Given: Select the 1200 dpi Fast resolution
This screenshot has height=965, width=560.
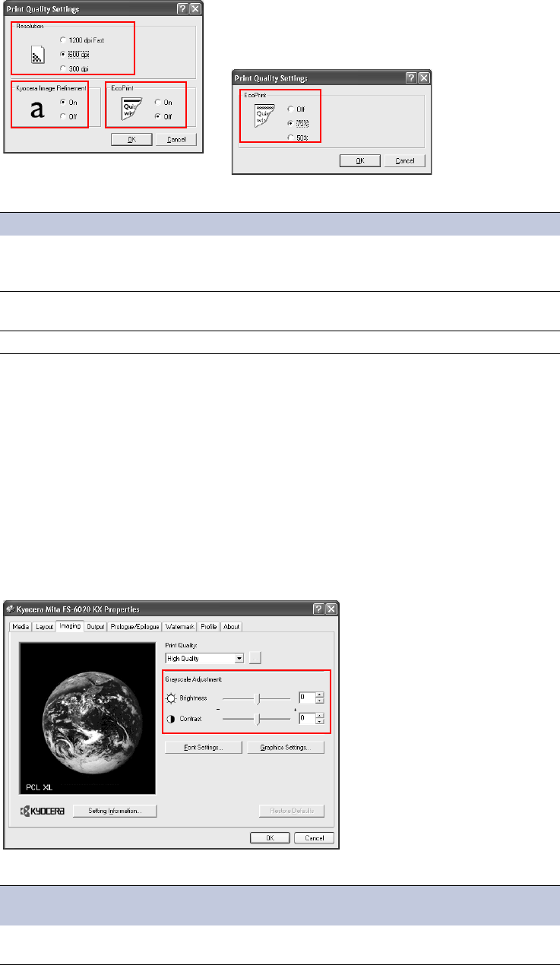Looking at the screenshot, I should 62,39.
